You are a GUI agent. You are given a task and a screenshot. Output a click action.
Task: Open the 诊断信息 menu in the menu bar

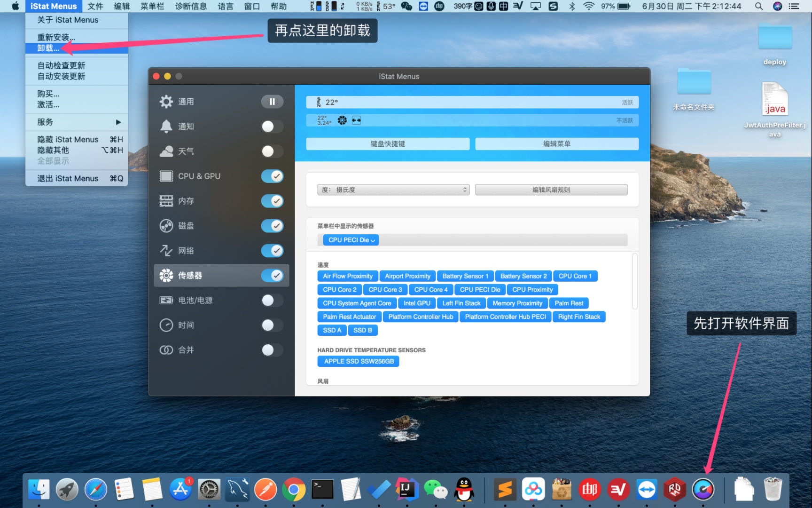pos(191,6)
